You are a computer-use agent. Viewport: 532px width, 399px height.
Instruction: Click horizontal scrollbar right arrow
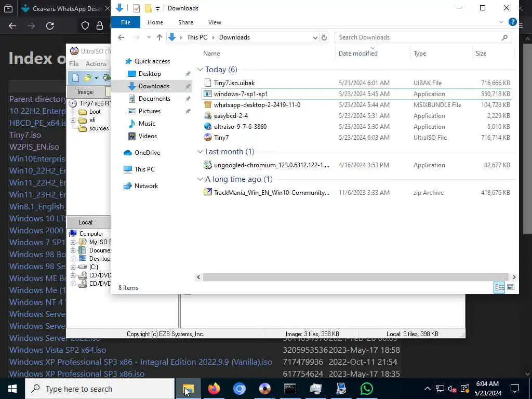[x=514, y=277]
